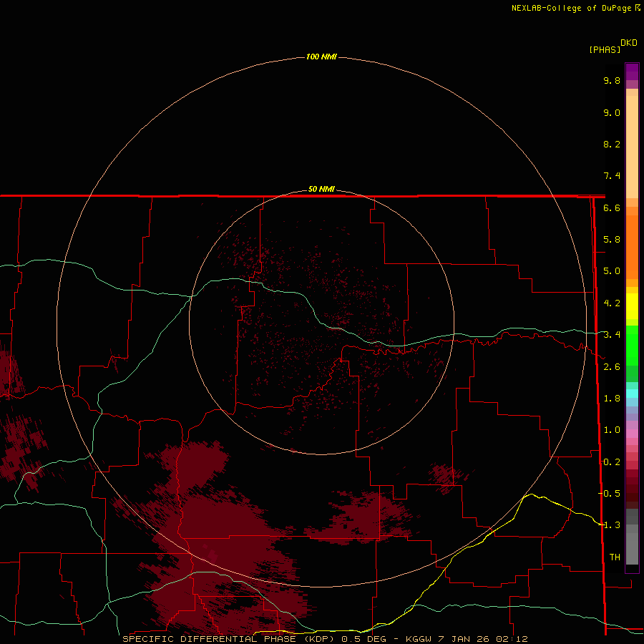This screenshot has height=644, width=644.
Task: Click the pale peach segment of the color bar
Action: tap(632, 147)
